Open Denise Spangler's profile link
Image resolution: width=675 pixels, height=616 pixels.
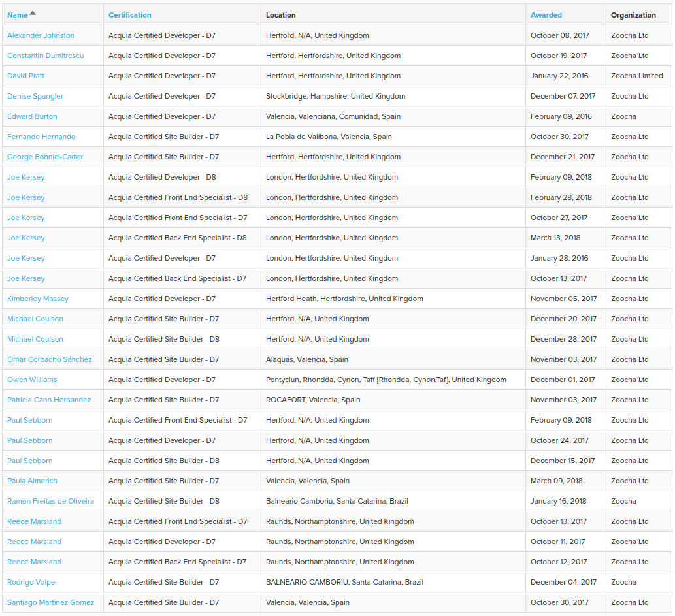pyautogui.click(x=35, y=96)
